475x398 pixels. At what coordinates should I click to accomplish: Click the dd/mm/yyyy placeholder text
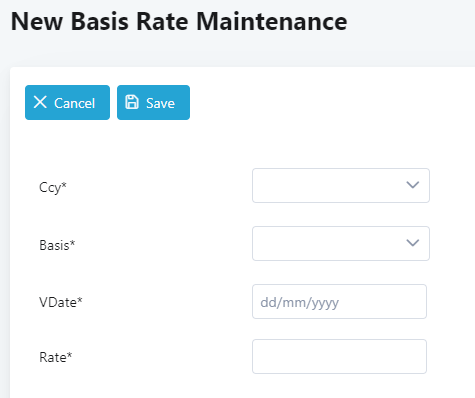click(299, 303)
